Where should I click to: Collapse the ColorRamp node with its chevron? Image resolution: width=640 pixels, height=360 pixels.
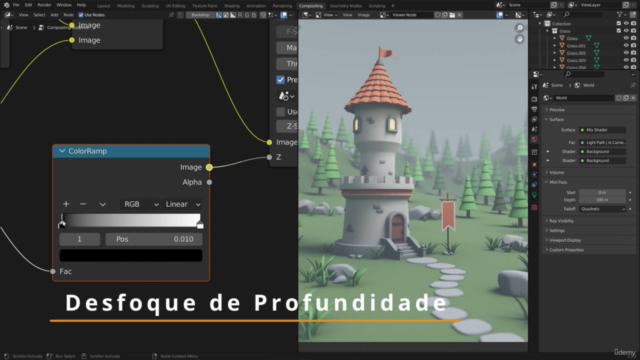(x=62, y=151)
